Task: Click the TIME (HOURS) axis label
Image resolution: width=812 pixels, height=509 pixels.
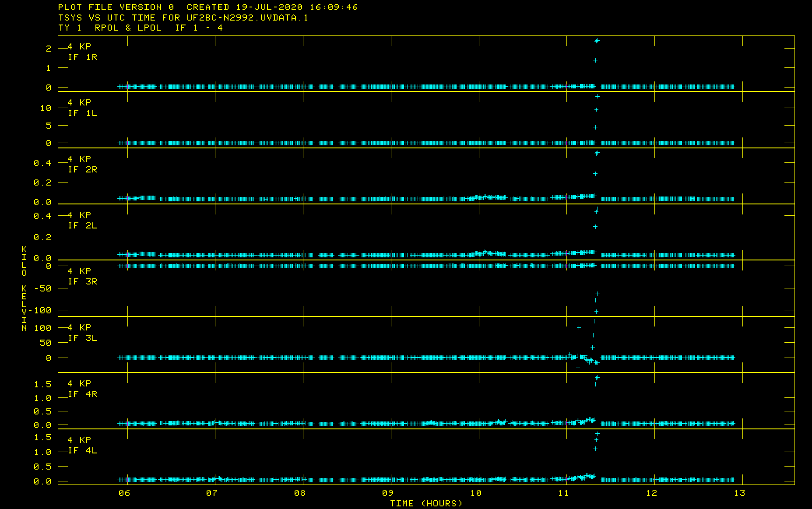Action: point(426,503)
